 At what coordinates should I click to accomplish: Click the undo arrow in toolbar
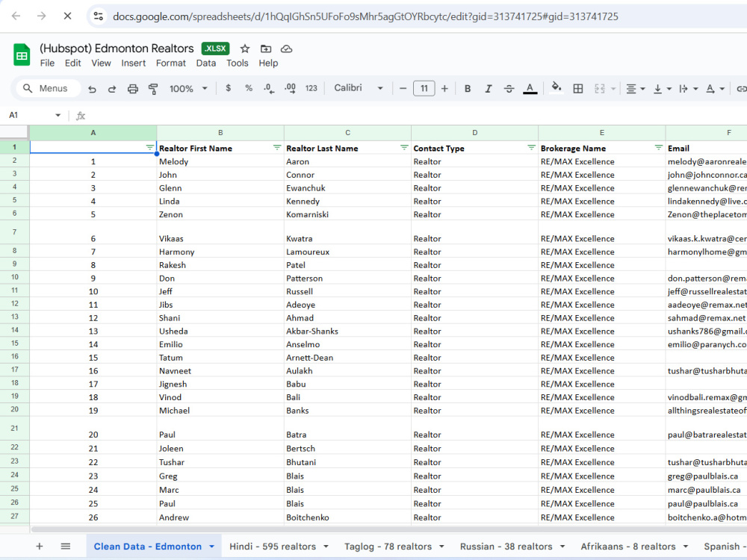tap(92, 89)
